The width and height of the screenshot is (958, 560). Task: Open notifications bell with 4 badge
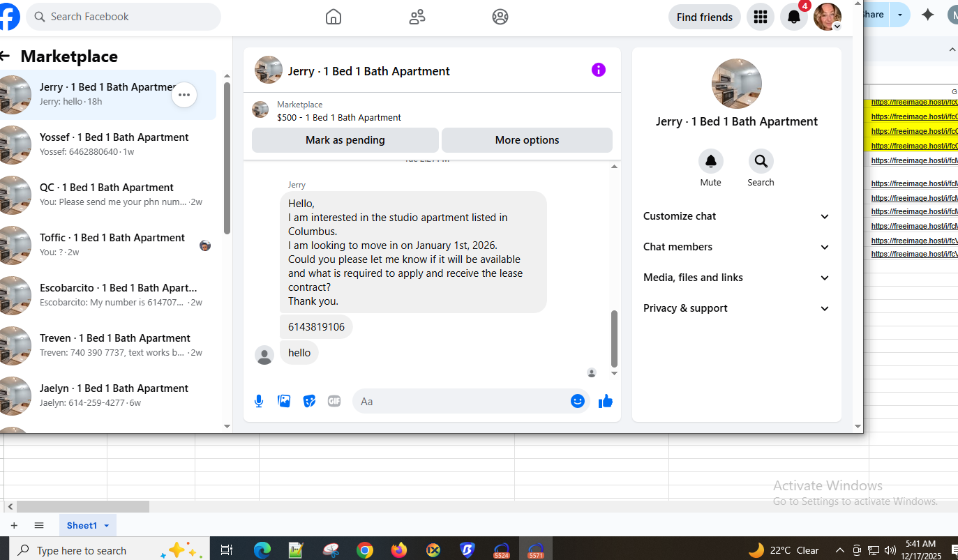(794, 17)
